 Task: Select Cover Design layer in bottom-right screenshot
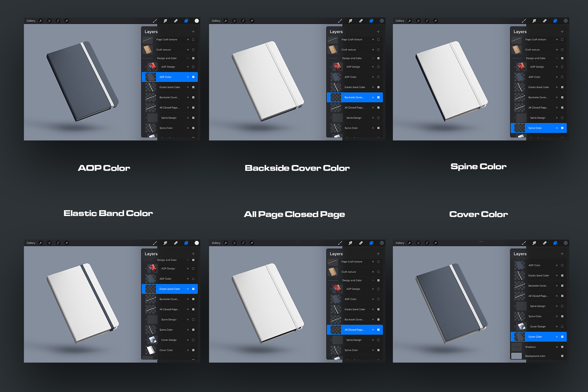click(539, 326)
